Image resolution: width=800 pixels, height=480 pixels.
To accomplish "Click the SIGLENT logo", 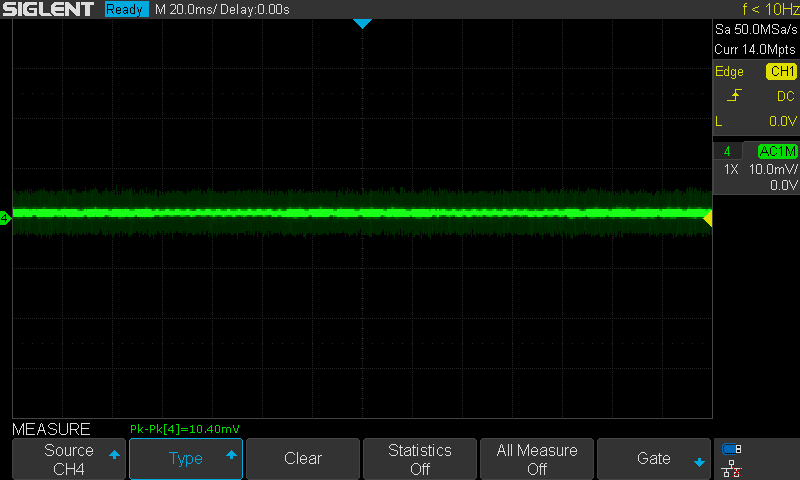I will [49, 9].
